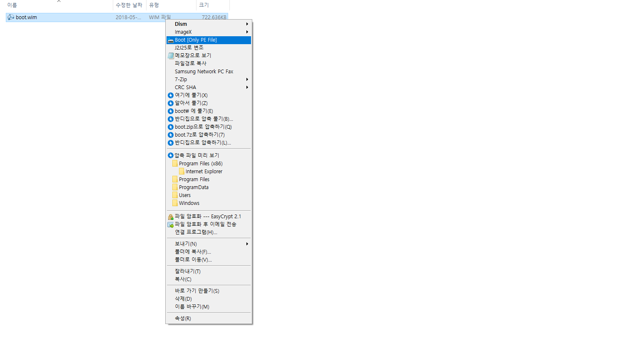Click the boot.wim file icon
This screenshot has width=644, height=354.
11,17
